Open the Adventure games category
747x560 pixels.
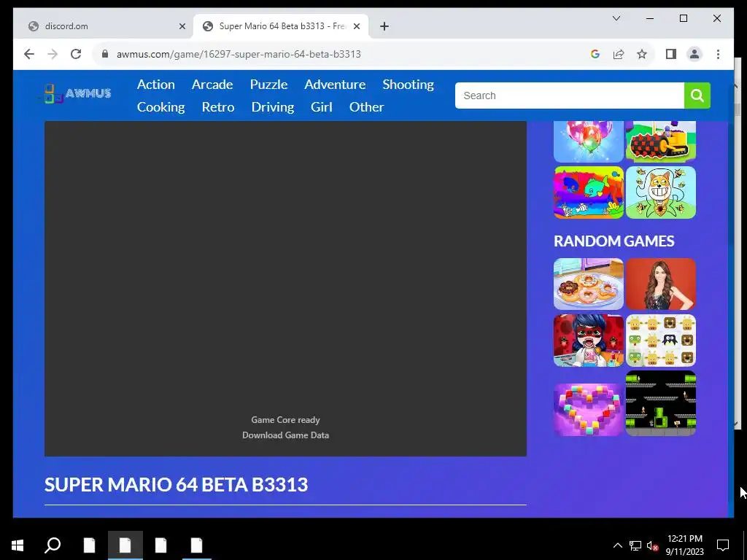tap(335, 85)
